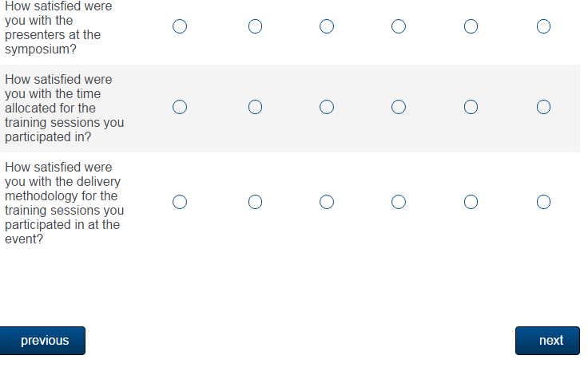Go back with the previous button

tap(43, 341)
